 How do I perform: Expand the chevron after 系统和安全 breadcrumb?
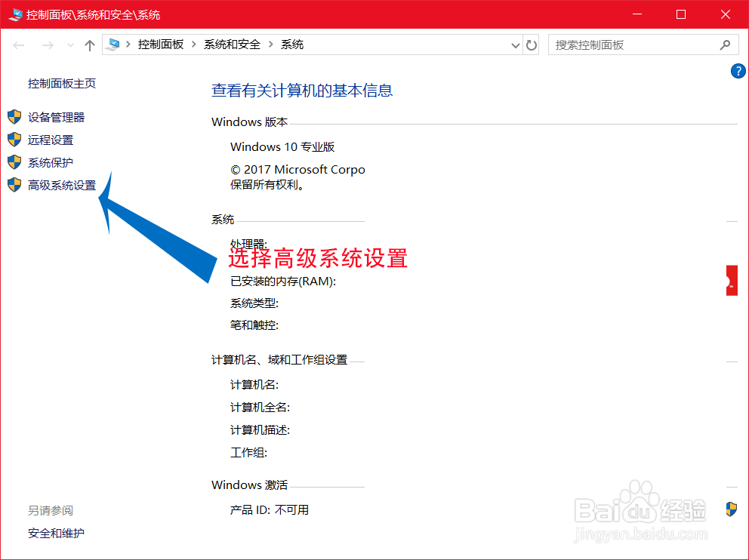point(271,45)
